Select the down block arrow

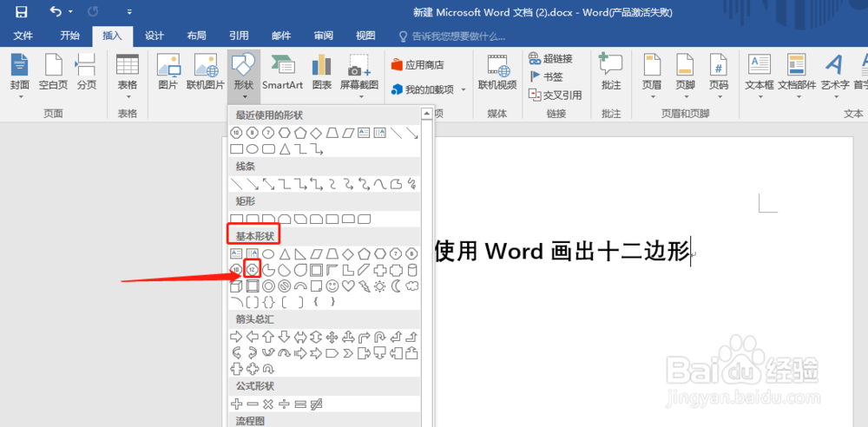(285, 336)
